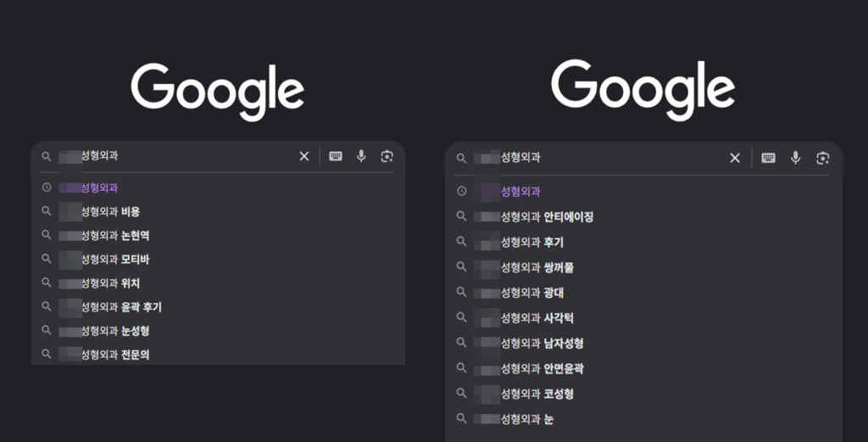Open the on-screen keyboard in right search box
868x442 pixels.
pyautogui.click(x=768, y=158)
